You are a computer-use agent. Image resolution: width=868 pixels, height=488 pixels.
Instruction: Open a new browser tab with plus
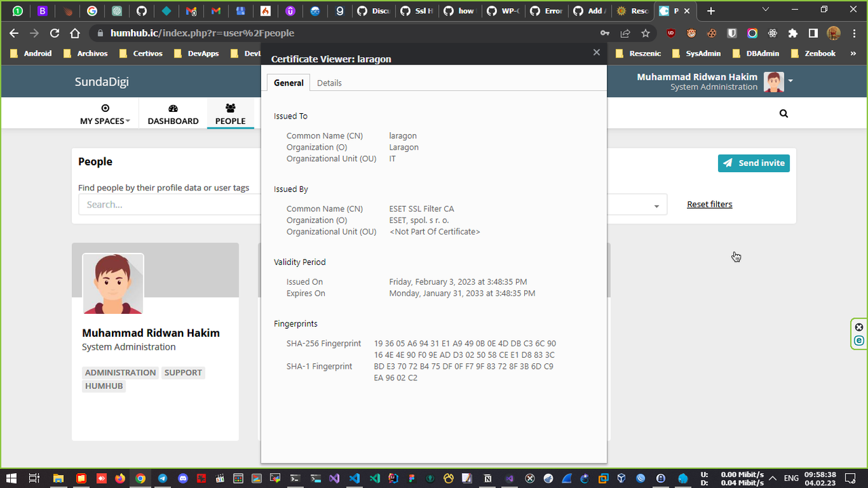click(x=711, y=11)
